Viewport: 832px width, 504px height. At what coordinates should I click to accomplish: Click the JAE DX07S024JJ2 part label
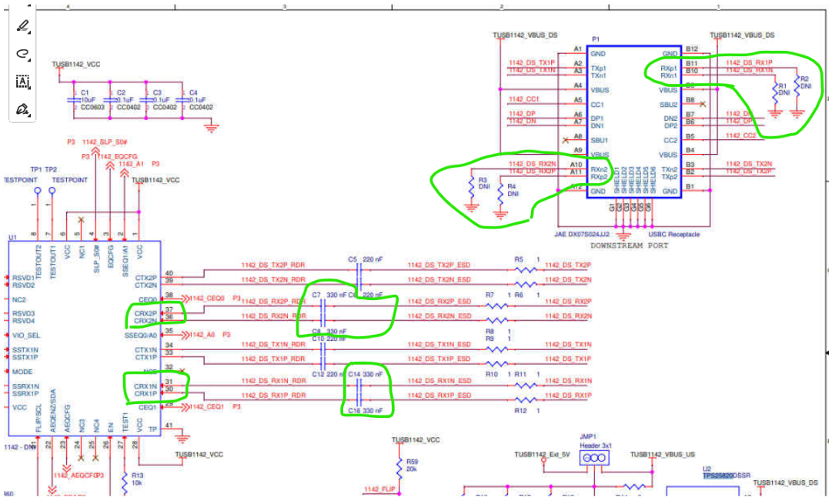click(x=582, y=234)
